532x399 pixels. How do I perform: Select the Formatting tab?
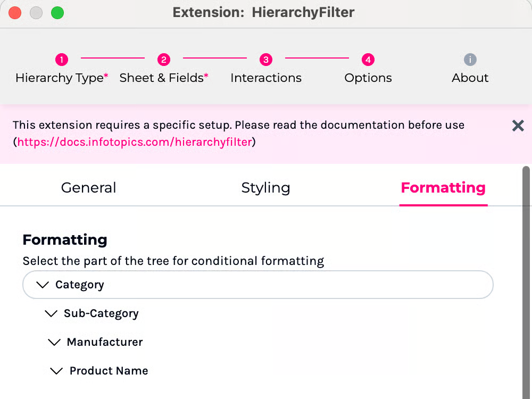click(443, 188)
